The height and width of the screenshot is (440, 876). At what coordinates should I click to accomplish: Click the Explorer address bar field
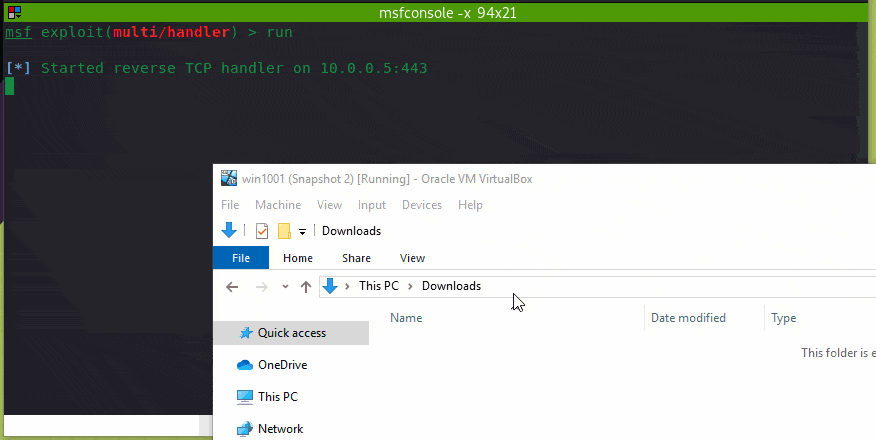[597, 286]
